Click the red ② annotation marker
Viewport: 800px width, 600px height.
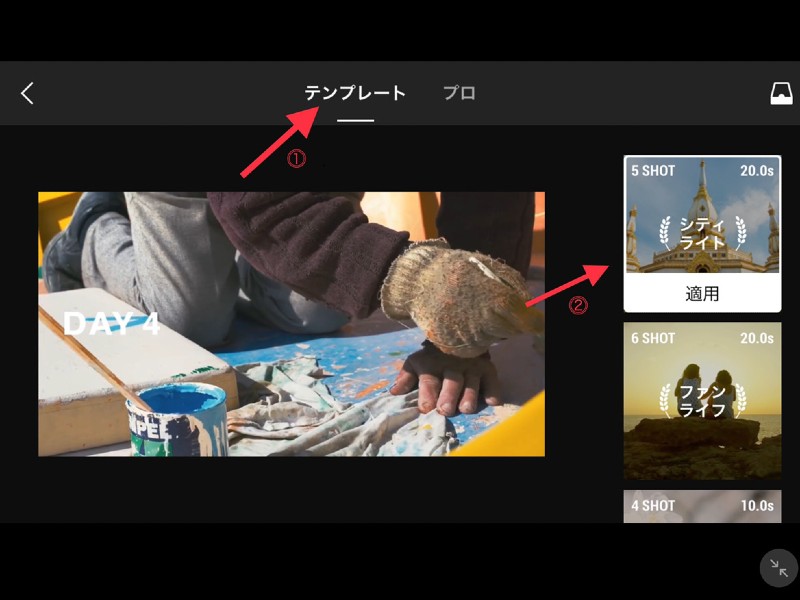[x=577, y=307]
